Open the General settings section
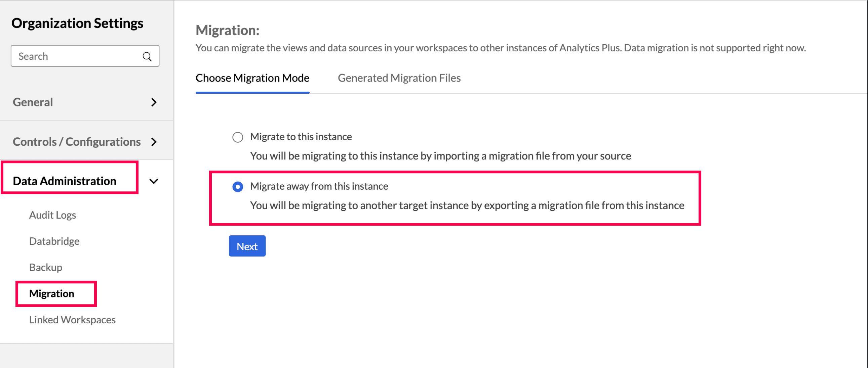The image size is (868, 368). click(33, 102)
